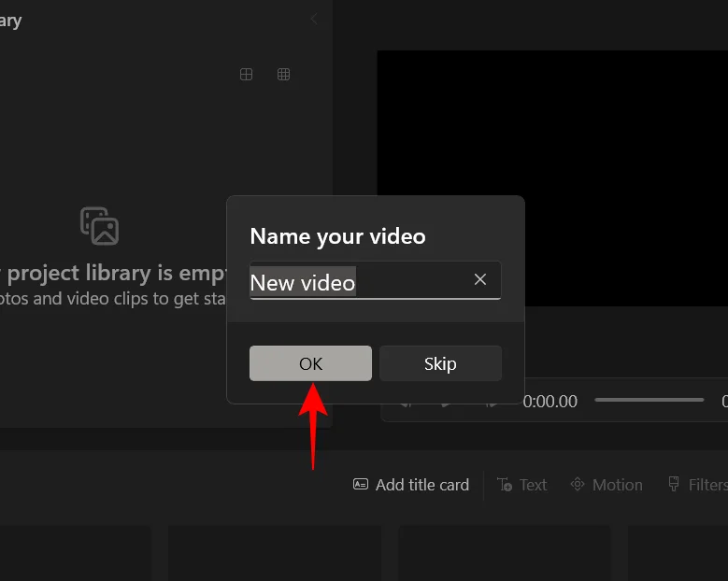Select the third storyboard placeholder card
This screenshot has width=728, height=581.
tap(505, 553)
